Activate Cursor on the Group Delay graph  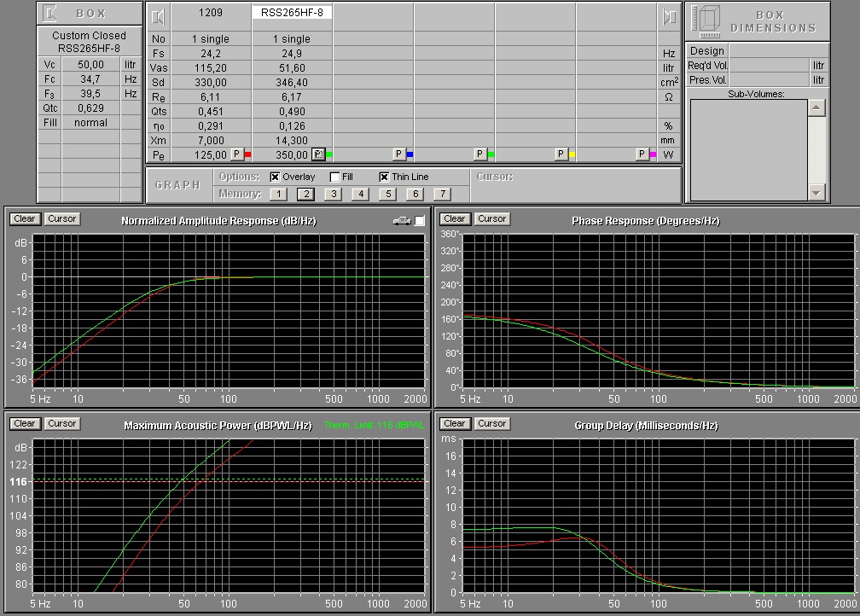[491, 423]
